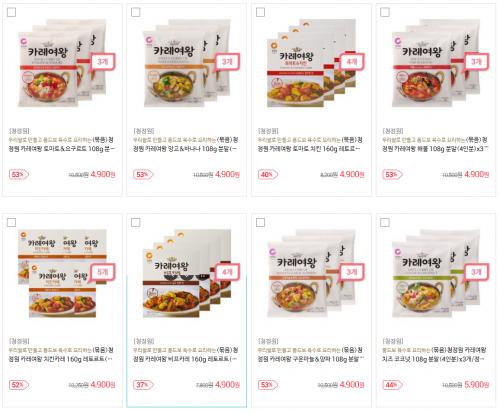Open the seafood curry 108g title link
Viewport: 500px width, 412px height.
click(435, 144)
